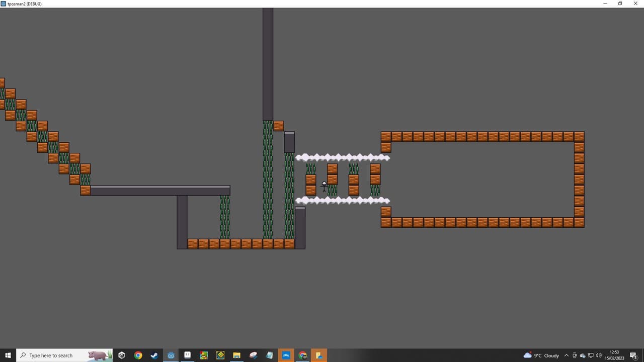Open the Unity Hub taskbar icon
Viewport: 644px width, 362px height.
click(122, 355)
